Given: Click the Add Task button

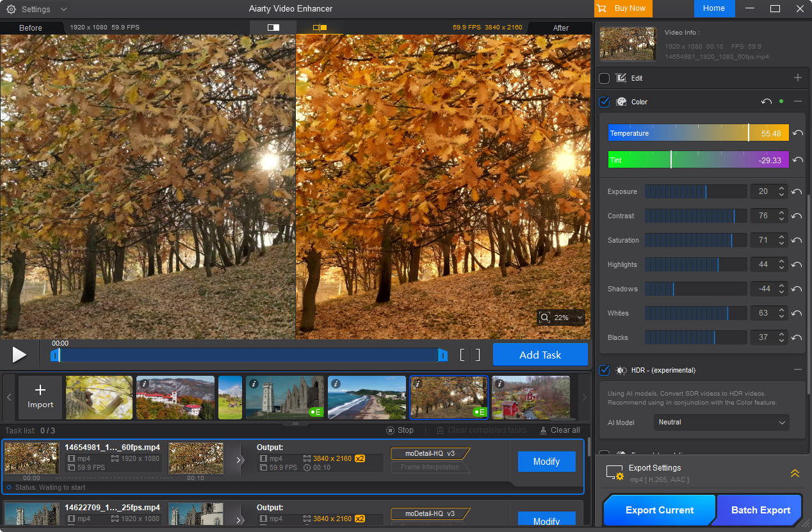Looking at the screenshot, I should click(540, 355).
